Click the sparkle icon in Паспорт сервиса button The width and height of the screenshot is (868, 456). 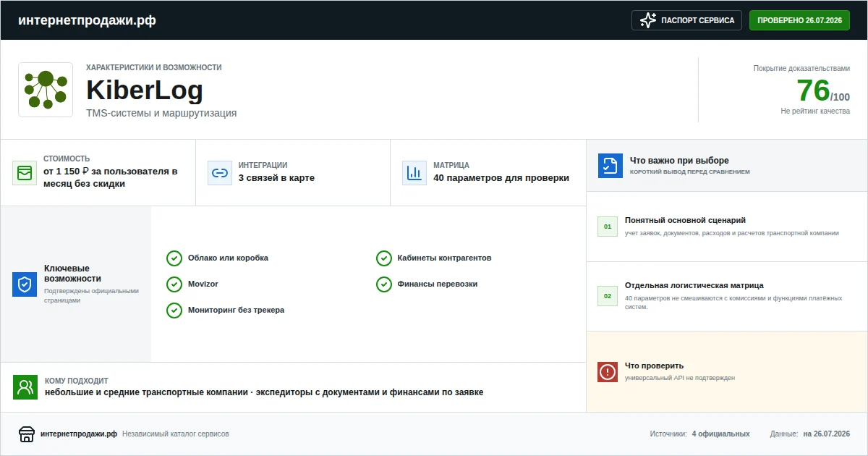pyautogui.click(x=648, y=20)
